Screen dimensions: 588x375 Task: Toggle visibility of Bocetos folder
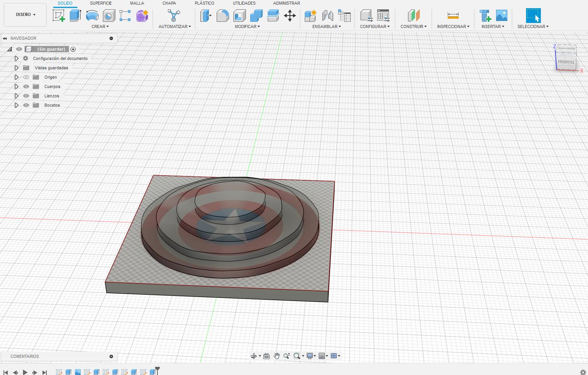click(26, 105)
